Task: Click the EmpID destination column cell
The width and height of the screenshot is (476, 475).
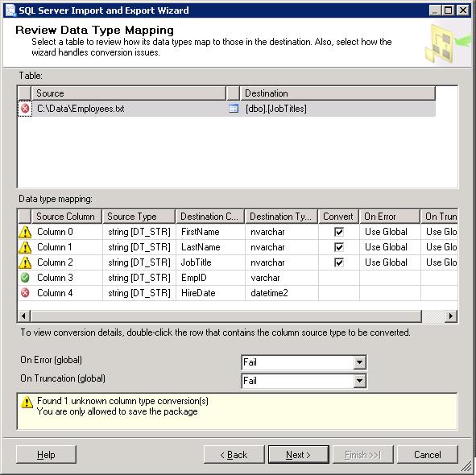Action: point(210,278)
